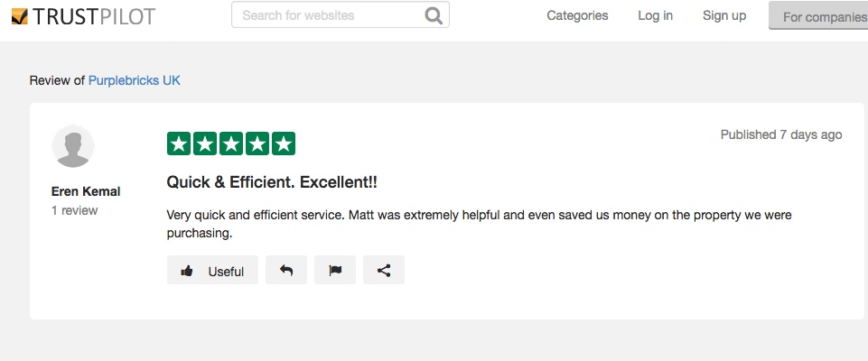Click the reply arrow icon
868x361 pixels.
286,271
